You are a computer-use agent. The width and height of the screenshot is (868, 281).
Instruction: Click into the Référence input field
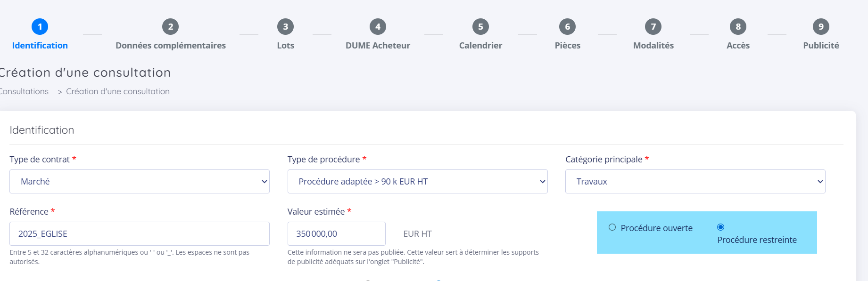[140, 234]
